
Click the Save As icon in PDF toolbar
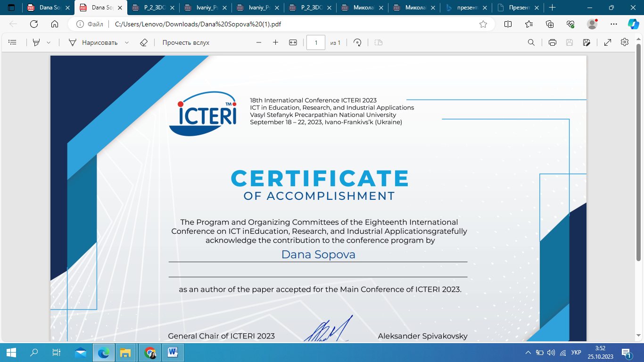coord(586,42)
